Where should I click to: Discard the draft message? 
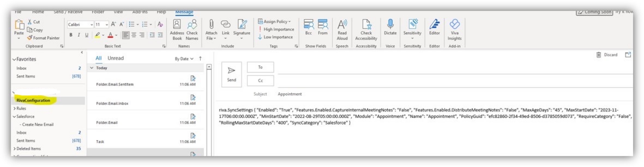coord(607,55)
